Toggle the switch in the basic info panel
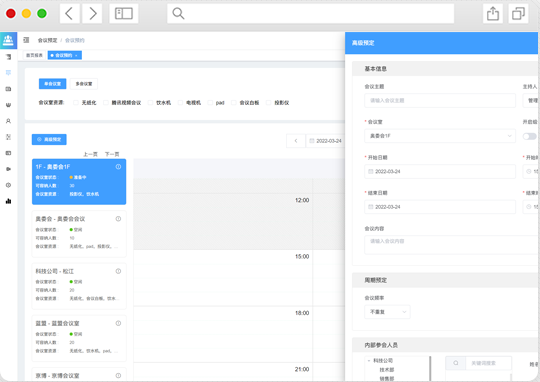Screen dimensions: 540x382 coord(529,136)
